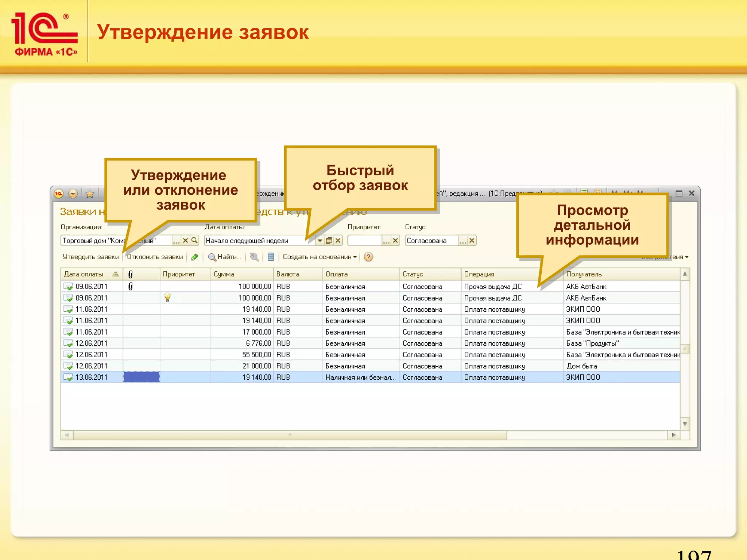Click the 1C main menu icon
The height and width of the screenshot is (560, 747).
(x=59, y=194)
